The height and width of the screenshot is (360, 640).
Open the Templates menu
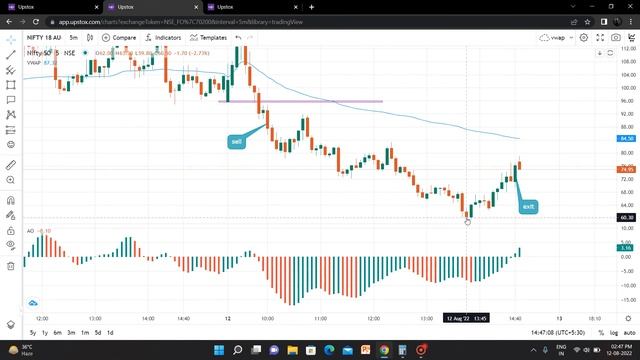coord(208,38)
